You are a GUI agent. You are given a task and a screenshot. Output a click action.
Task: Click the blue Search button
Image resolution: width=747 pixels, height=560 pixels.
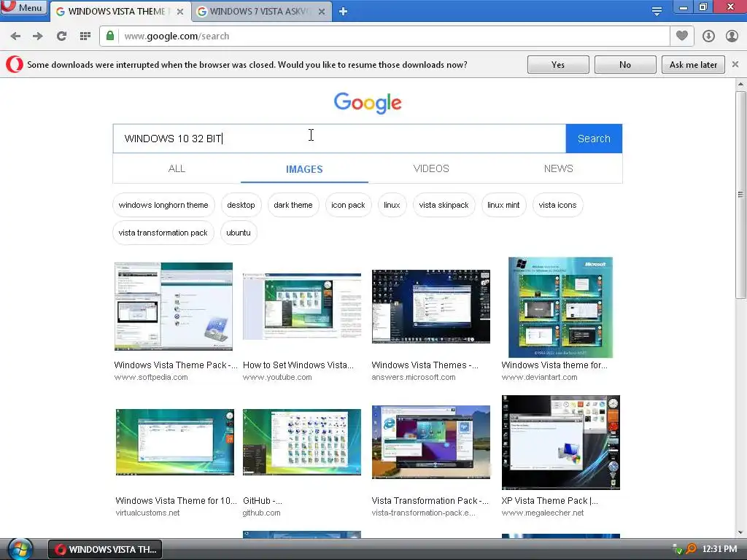[x=594, y=139]
